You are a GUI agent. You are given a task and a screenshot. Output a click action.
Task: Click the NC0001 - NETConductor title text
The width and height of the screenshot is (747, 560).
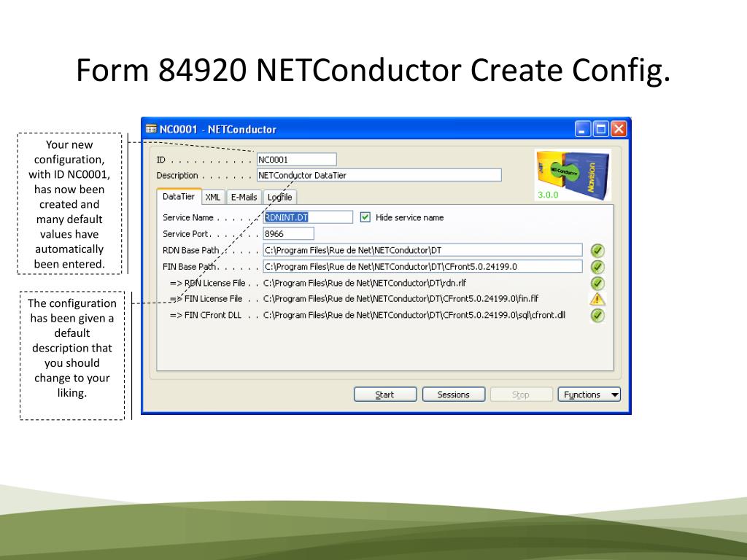[217, 130]
